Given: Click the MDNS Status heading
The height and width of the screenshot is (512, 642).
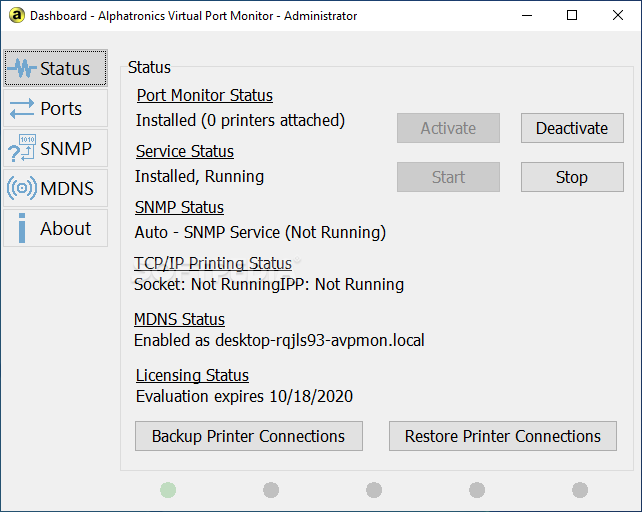Looking at the screenshot, I should 179,319.
